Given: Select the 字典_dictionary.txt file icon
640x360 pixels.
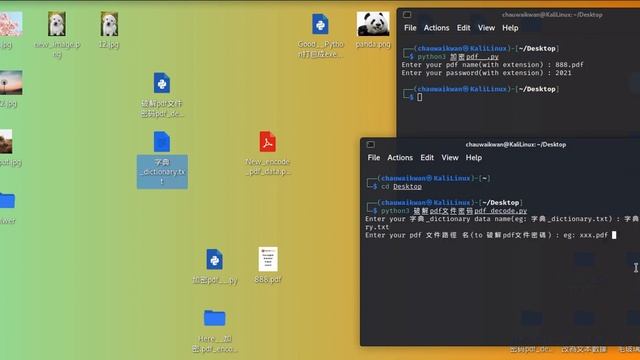Looking at the screenshot, I should click(x=162, y=142).
